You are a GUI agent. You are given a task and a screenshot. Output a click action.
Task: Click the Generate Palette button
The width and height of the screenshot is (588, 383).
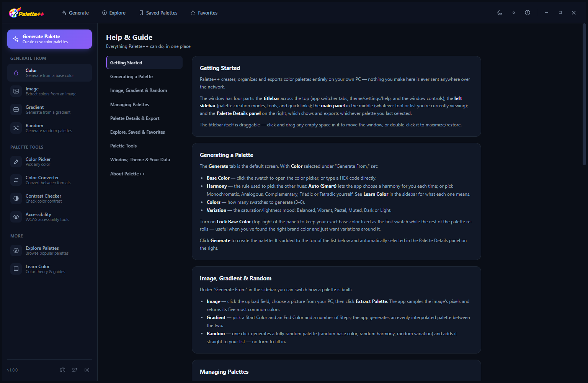pyautogui.click(x=49, y=39)
